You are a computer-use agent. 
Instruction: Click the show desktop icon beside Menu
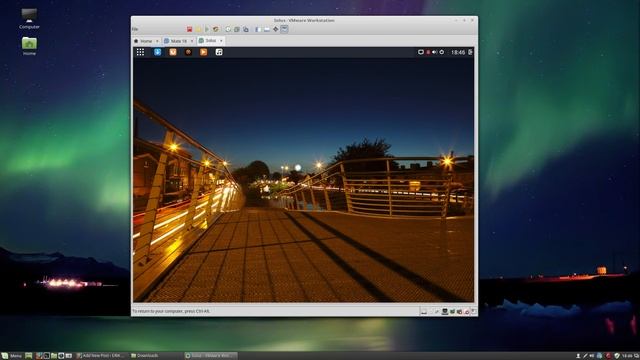[29, 356]
